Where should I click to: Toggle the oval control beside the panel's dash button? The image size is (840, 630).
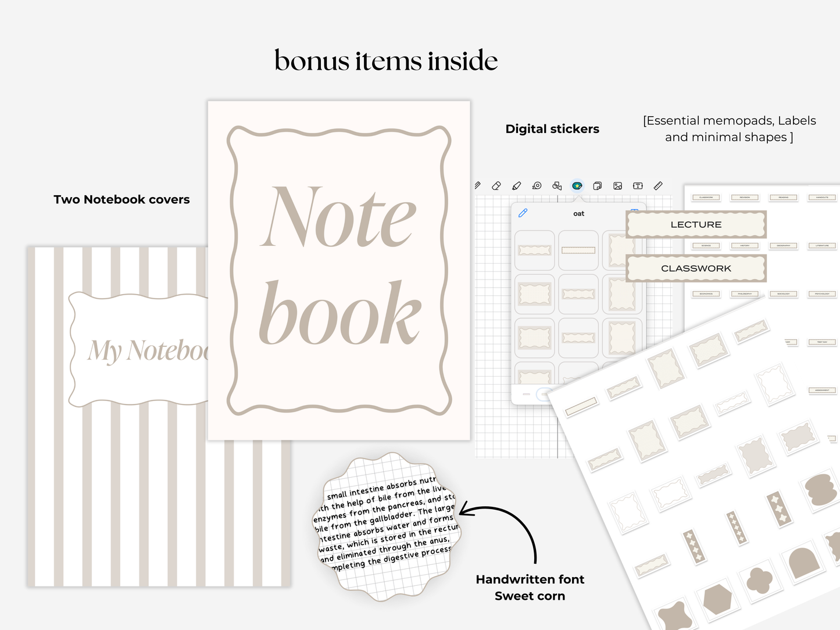(x=543, y=394)
